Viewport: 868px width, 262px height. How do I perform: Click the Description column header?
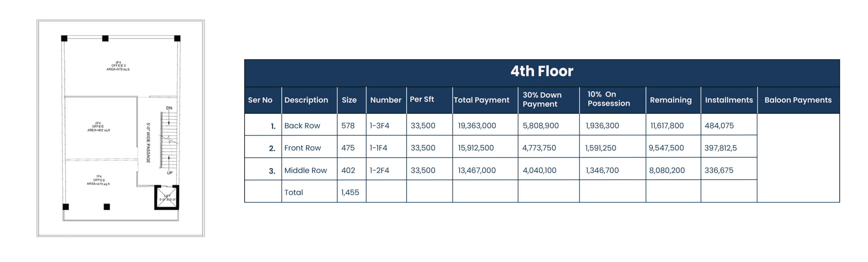point(306,100)
